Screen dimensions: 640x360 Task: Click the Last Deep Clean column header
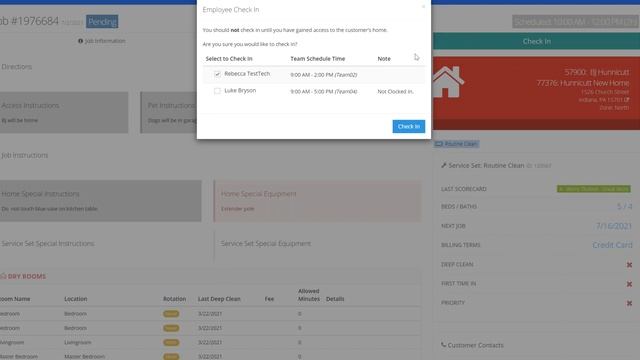tap(219, 299)
